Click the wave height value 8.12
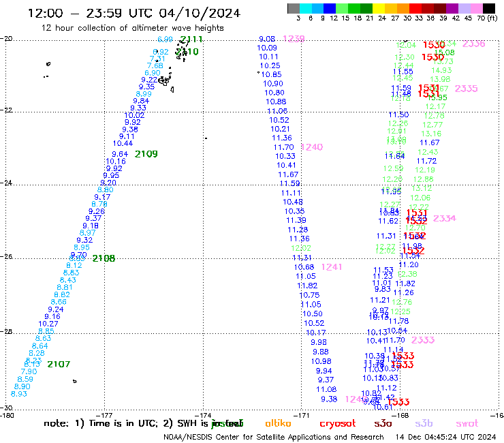The width and height of the screenshot is (504, 443). (x=74, y=265)
